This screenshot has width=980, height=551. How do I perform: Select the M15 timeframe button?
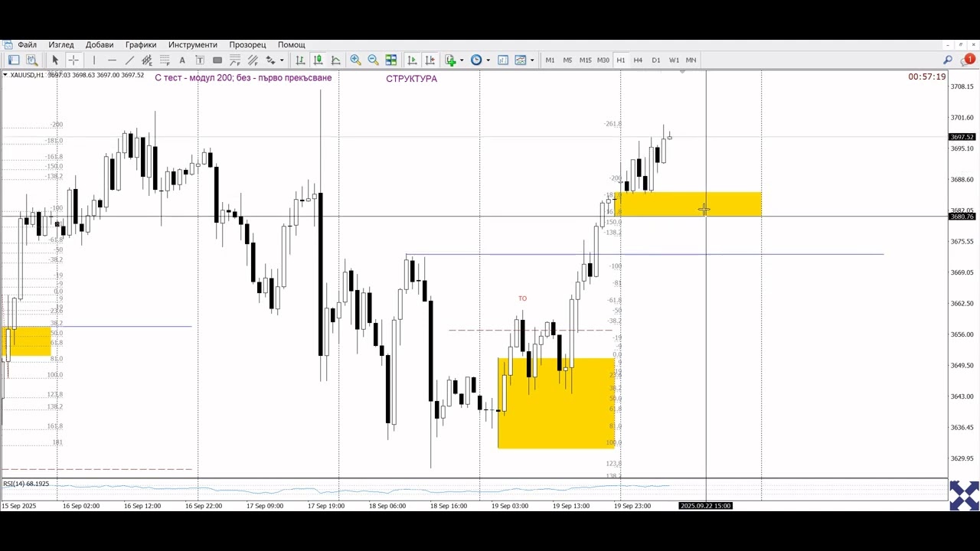pyautogui.click(x=585, y=60)
